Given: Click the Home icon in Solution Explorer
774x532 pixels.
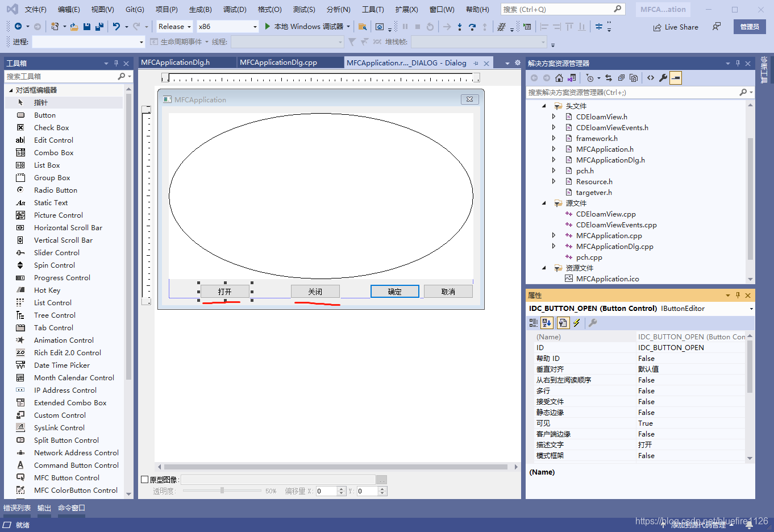Looking at the screenshot, I should tap(559, 78).
